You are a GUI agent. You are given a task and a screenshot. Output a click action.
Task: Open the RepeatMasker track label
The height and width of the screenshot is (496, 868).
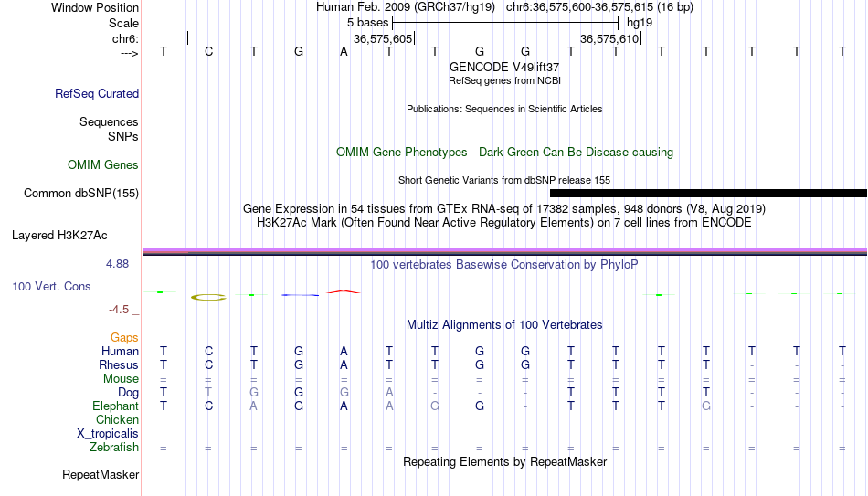tap(101, 474)
